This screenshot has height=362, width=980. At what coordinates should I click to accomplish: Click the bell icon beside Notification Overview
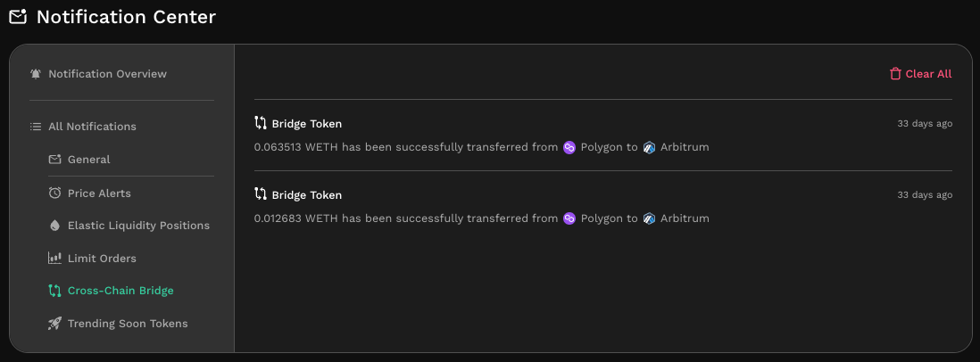[36, 74]
